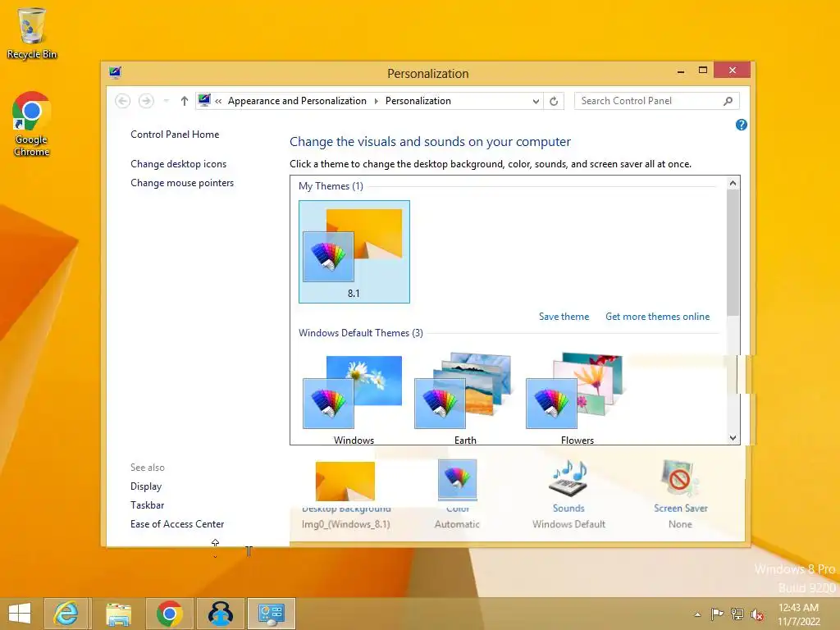Screen dimensions: 840x630
Task: Click the Back navigation arrow
Action: [123, 101]
